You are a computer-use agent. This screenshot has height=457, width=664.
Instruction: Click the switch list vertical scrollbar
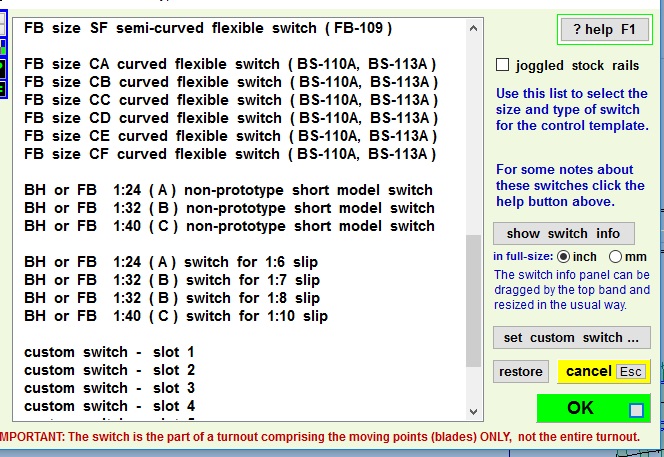pos(473,300)
